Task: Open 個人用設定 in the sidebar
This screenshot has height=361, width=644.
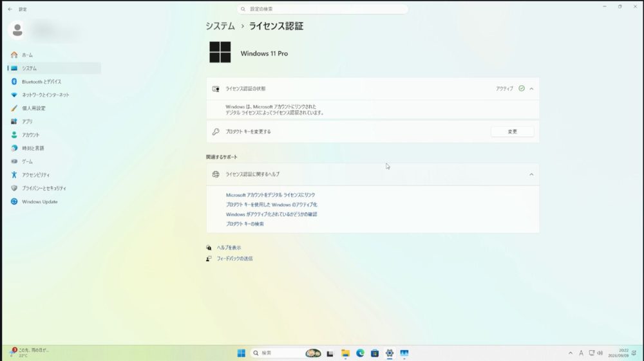Action: 54,108
